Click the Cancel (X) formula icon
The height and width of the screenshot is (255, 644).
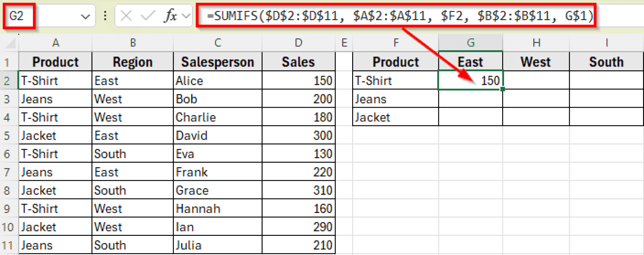pos(126,15)
